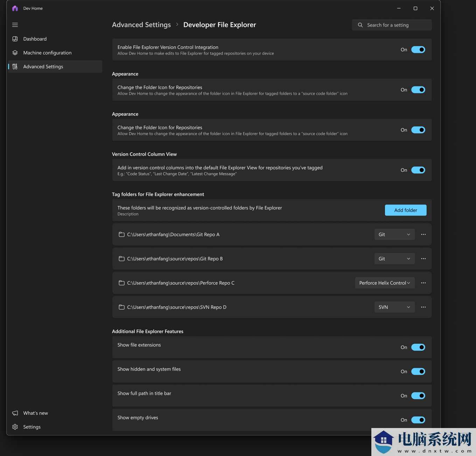Disable Show full path in title bar
This screenshot has width=476, height=456.
coord(418,396)
